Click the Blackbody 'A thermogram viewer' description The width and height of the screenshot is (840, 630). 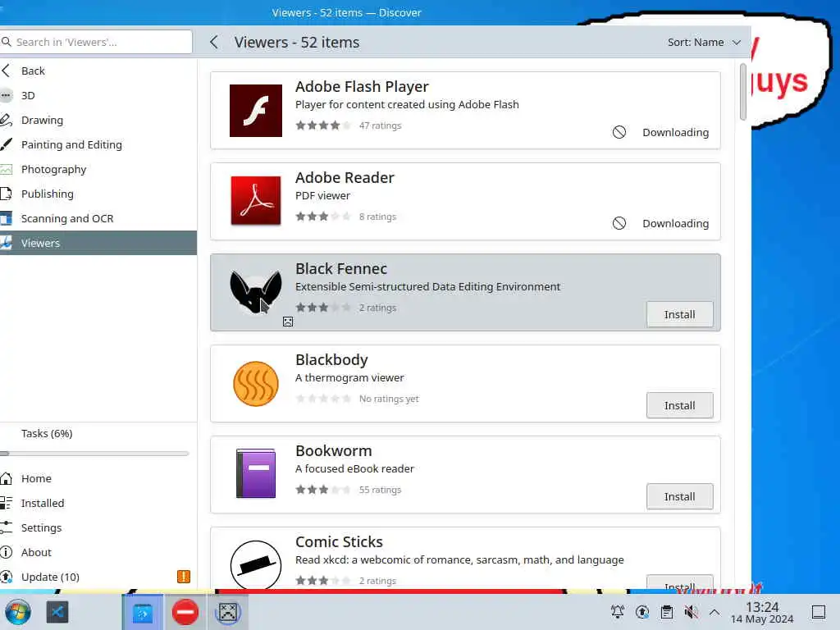349,377
